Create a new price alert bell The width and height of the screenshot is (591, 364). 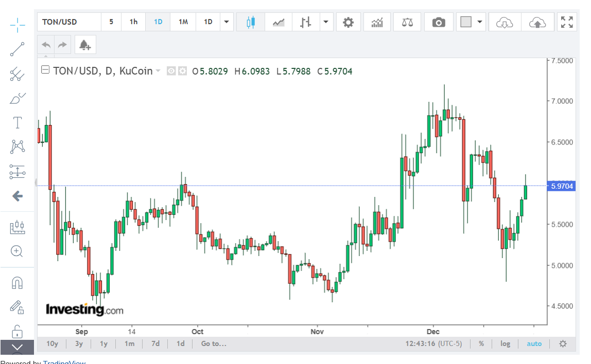click(x=85, y=45)
